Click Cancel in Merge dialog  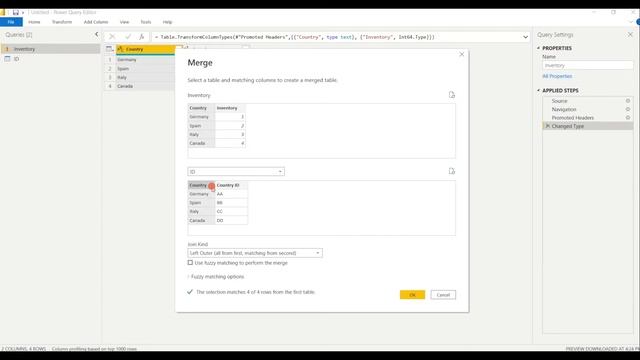443,295
